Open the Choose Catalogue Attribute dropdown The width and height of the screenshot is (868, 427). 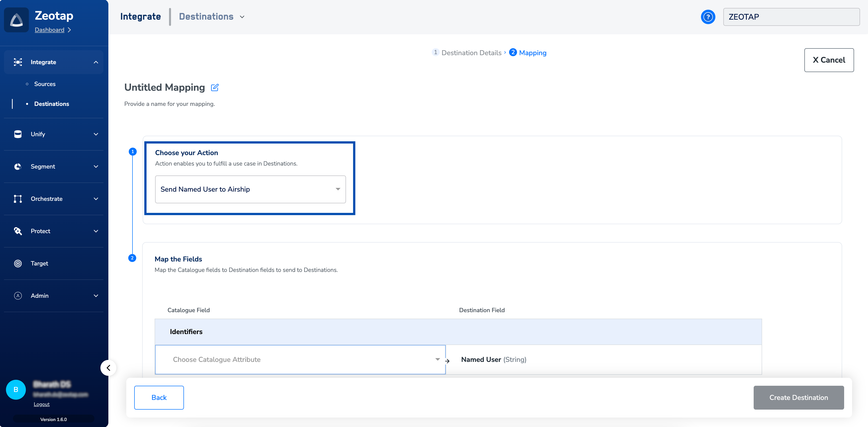300,360
